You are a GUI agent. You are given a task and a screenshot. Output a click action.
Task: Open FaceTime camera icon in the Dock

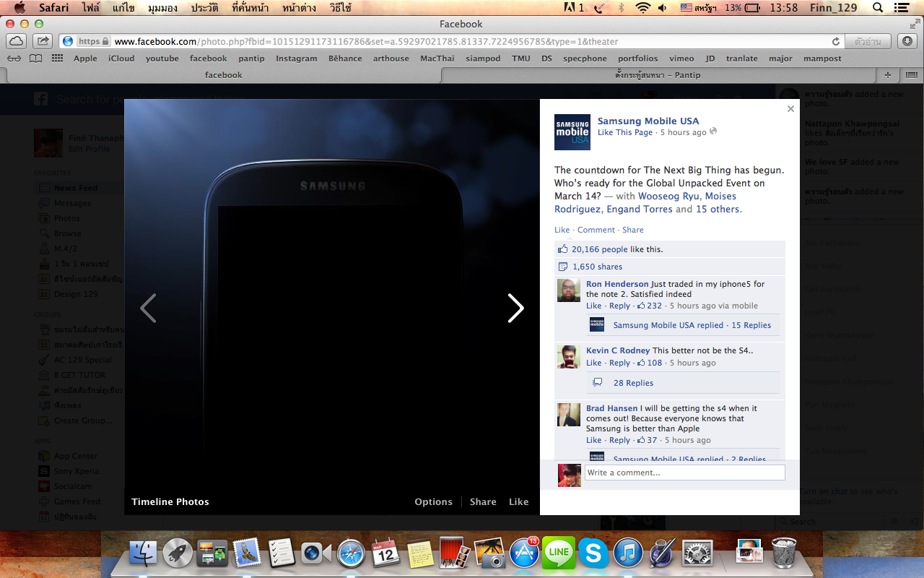click(316, 553)
